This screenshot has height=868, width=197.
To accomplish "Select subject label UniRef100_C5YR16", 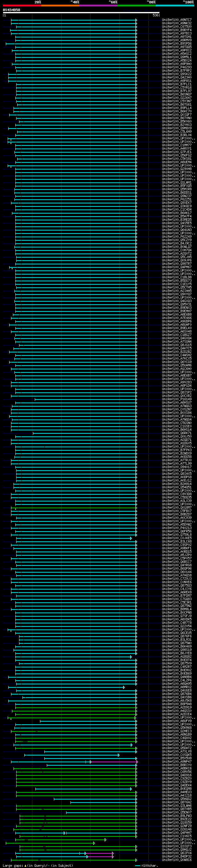I will [x=177, y=88].
